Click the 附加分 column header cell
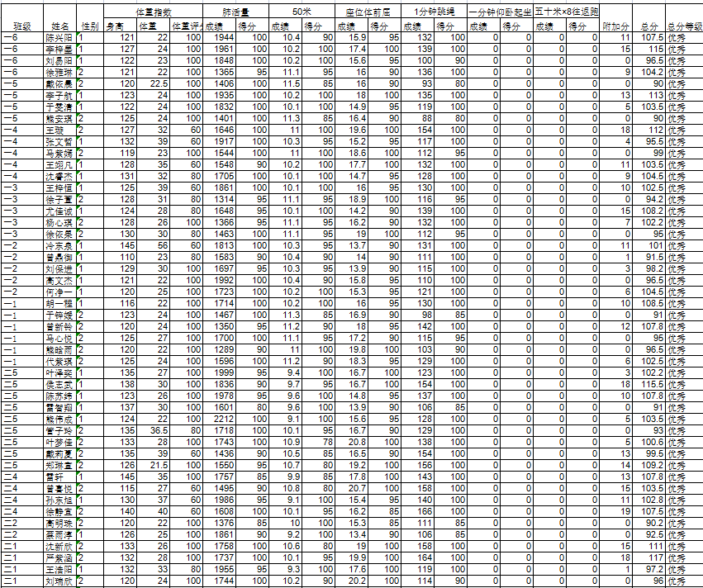Viewport: 703px width, 588px height. pyautogui.click(x=615, y=26)
